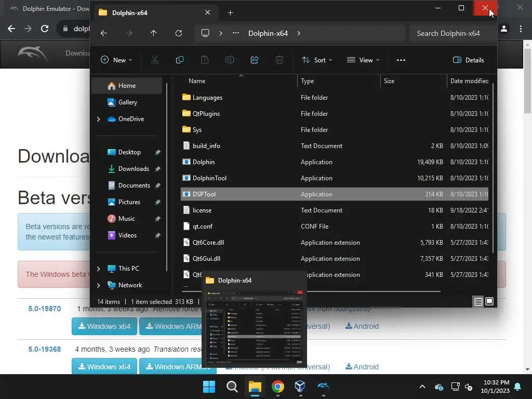Click VirtualBox cube icon in taskbar
Viewport: 532px width, 399px height.
click(x=300, y=387)
